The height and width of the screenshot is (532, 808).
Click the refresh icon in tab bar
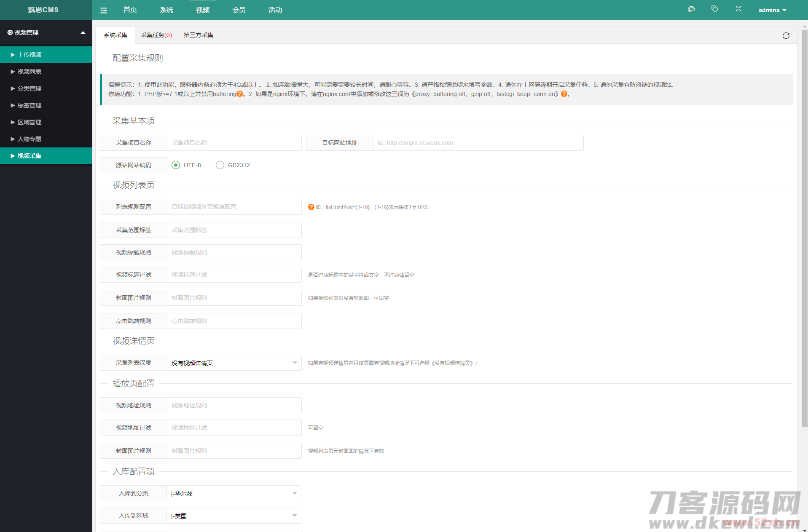(x=786, y=36)
